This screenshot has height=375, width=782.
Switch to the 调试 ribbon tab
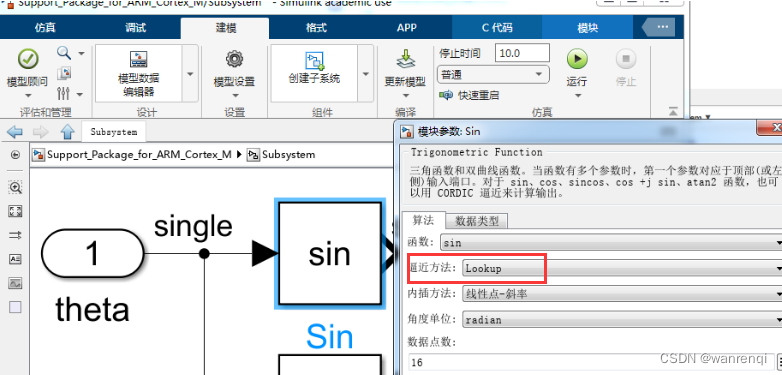point(135,28)
